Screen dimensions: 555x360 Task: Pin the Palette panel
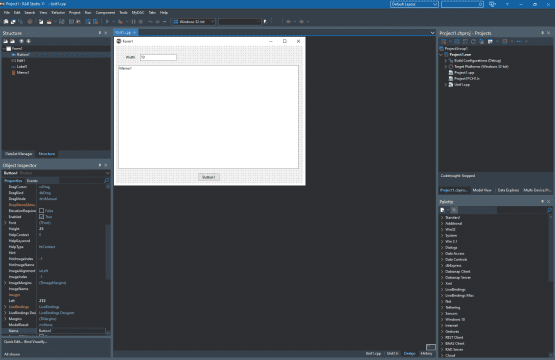point(542,201)
